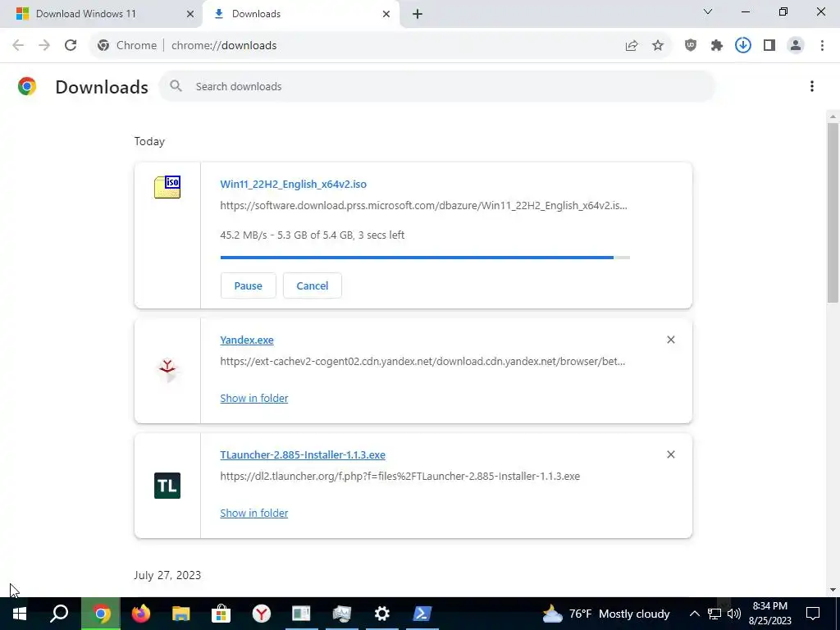Click the scrollbar down arrow
Image resolution: width=840 pixels, height=630 pixels.
pyautogui.click(x=833, y=591)
